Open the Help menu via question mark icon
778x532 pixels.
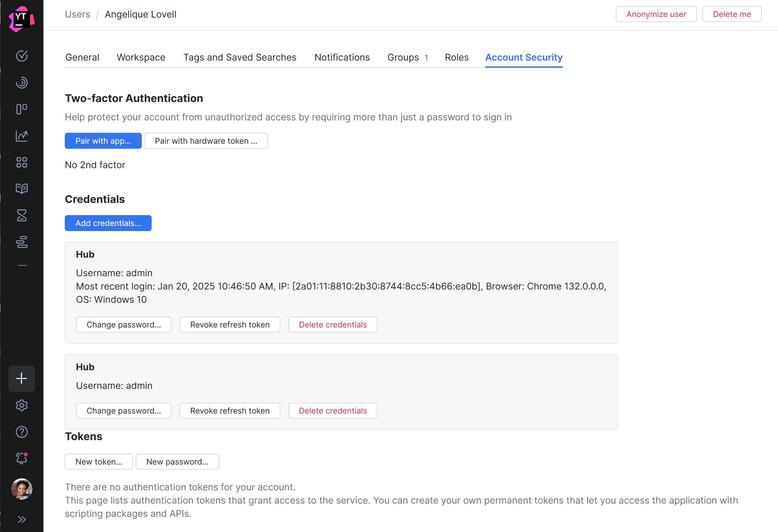pyautogui.click(x=22, y=432)
